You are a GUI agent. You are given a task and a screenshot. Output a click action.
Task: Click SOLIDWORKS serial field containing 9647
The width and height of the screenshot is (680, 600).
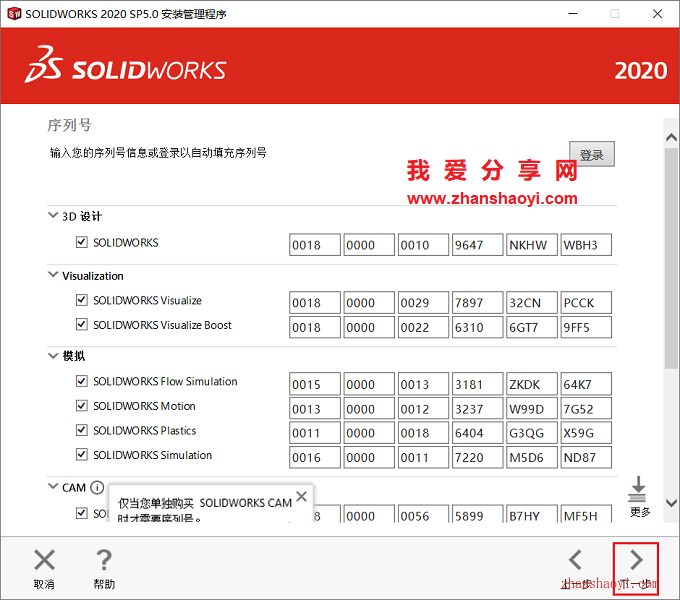pyautogui.click(x=477, y=245)
